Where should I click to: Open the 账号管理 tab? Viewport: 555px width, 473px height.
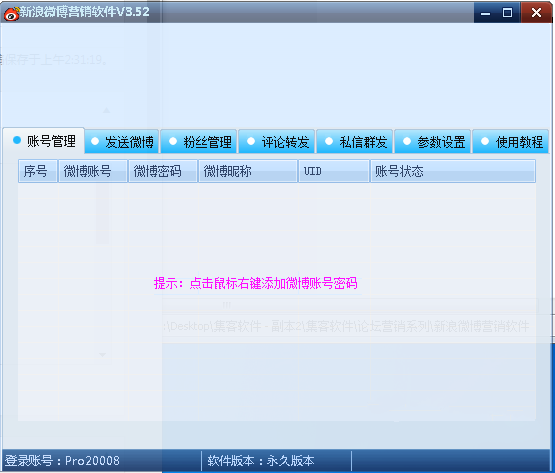click(44, 141)
